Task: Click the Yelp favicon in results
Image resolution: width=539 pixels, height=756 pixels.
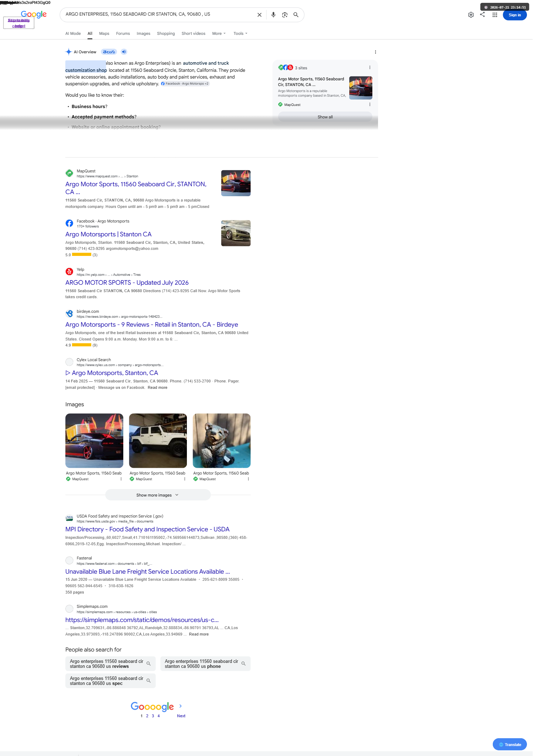Action: pos(69,272)
